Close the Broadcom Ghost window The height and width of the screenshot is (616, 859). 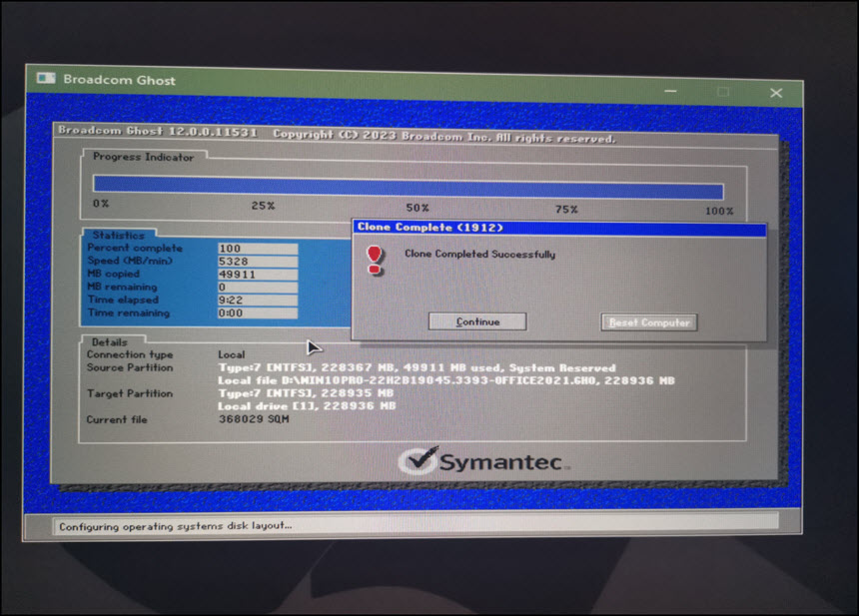[x=776, y=93]
